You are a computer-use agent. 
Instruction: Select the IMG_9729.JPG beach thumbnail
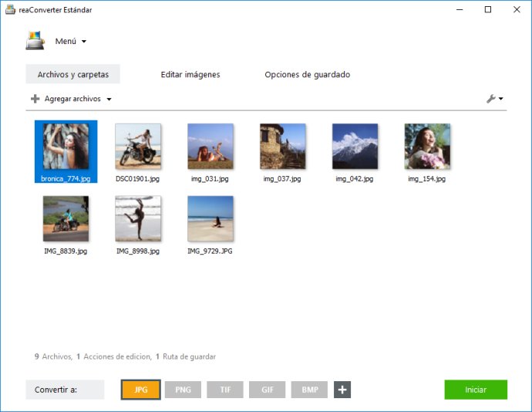click(x=210, y=218)
